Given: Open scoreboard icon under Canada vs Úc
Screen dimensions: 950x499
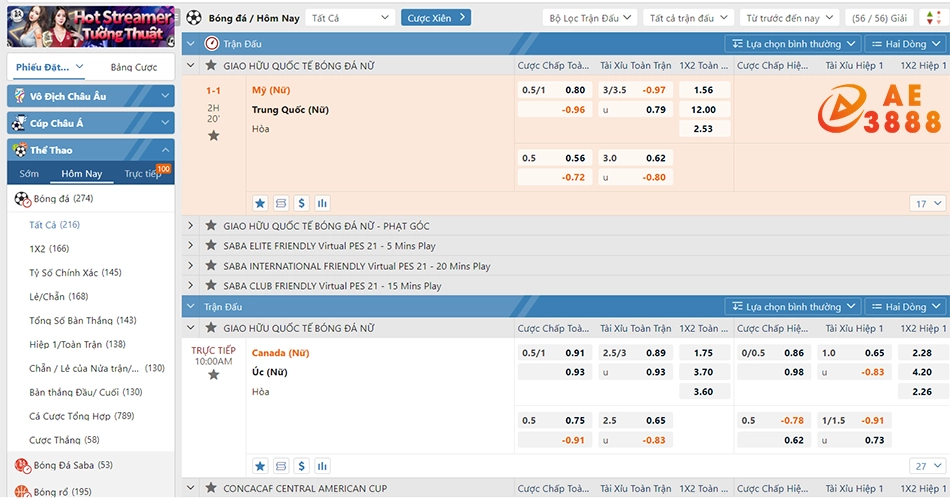Looking at the screenshot, I should click(x=281, y=466).
